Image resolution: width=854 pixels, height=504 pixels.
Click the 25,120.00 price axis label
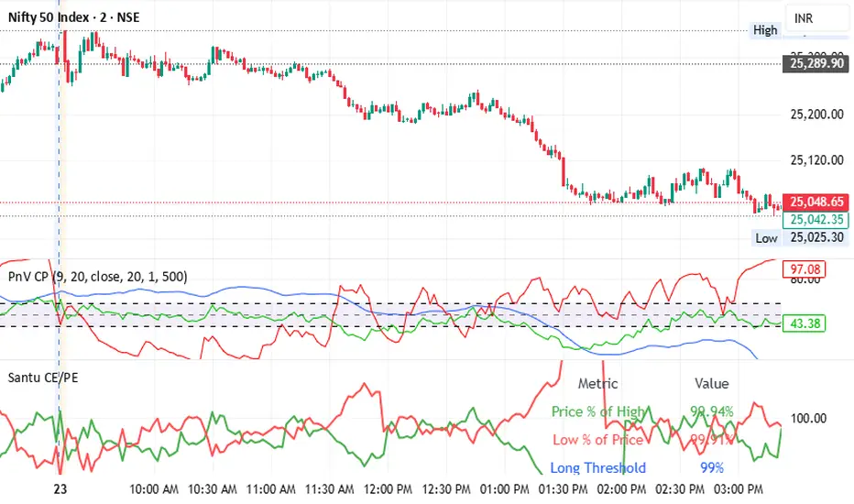click(x=816, y=160)
